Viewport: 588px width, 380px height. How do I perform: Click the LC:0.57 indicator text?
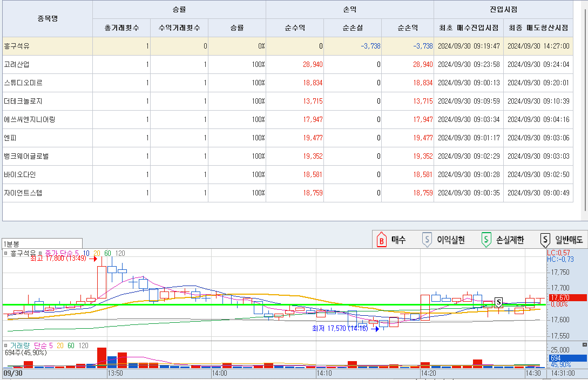coord(558,253)
